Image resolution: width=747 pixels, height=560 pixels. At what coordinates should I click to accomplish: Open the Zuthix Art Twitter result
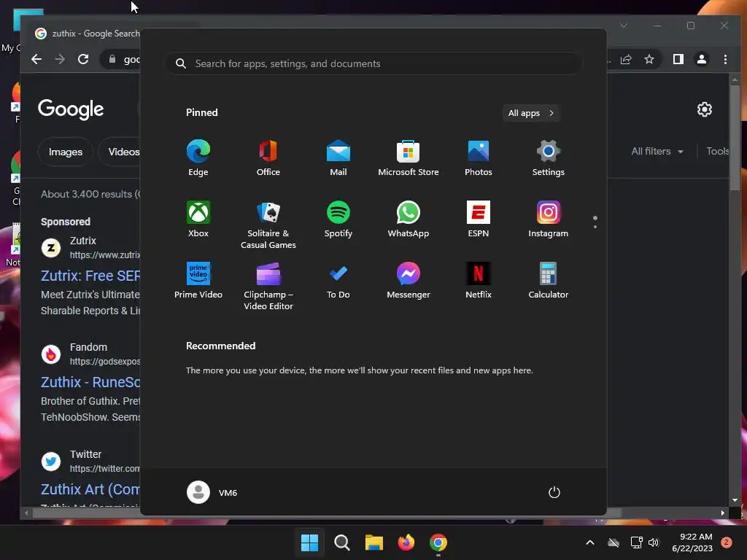point(90,489)
